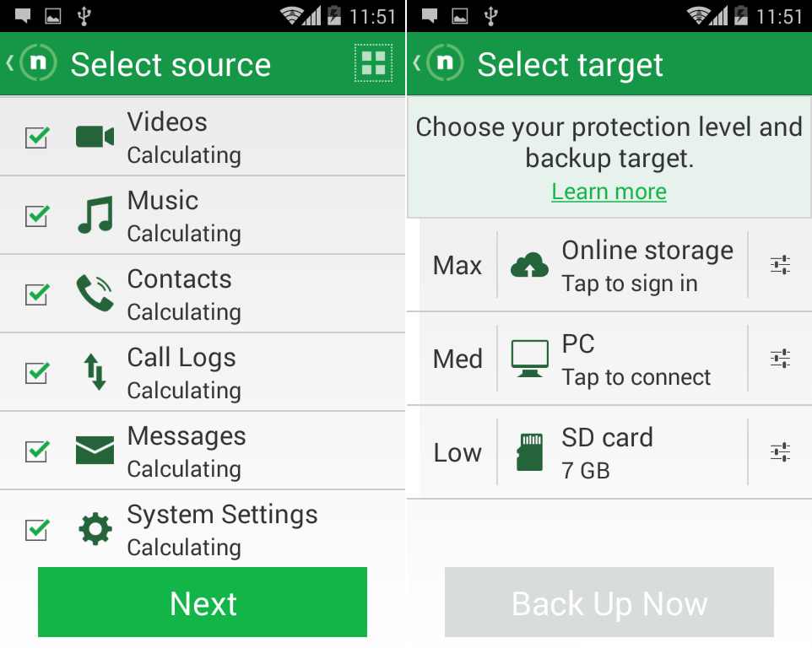Image resolution: width=812 pixels, height=670 pixels.
Task: Tap the Online storage cloud icon
Action: click(x=529, y=265)
